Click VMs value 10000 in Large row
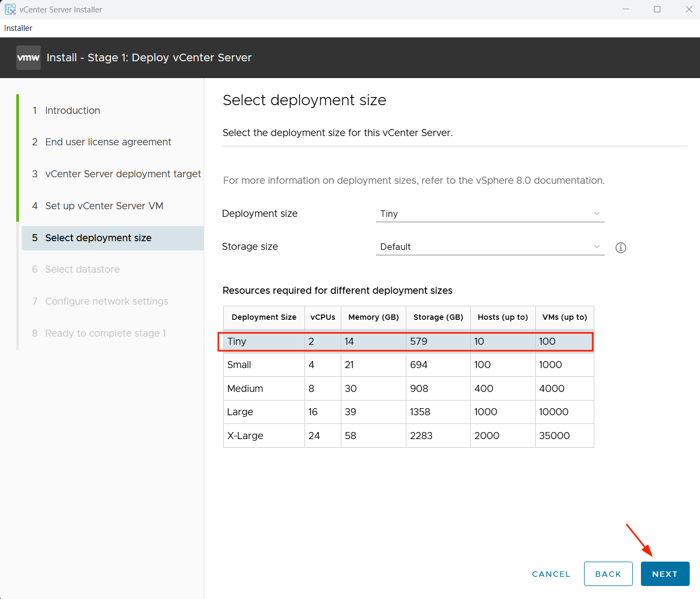 554,412
